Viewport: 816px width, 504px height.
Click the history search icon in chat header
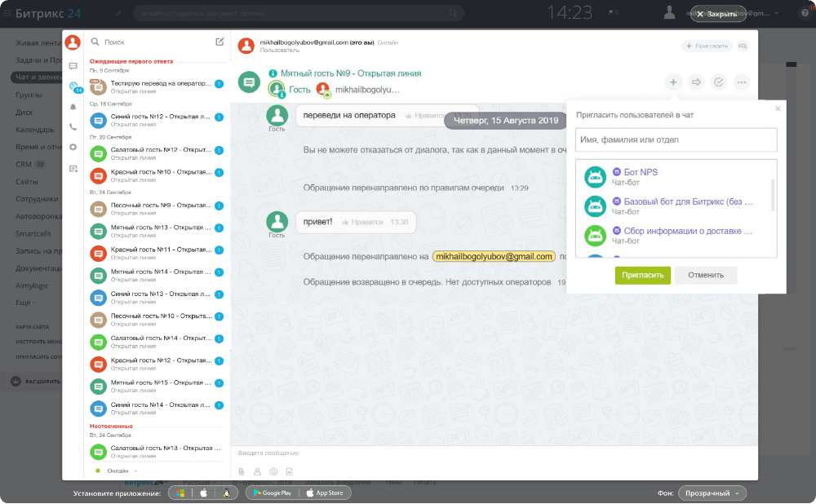click(x=743, y=46)
